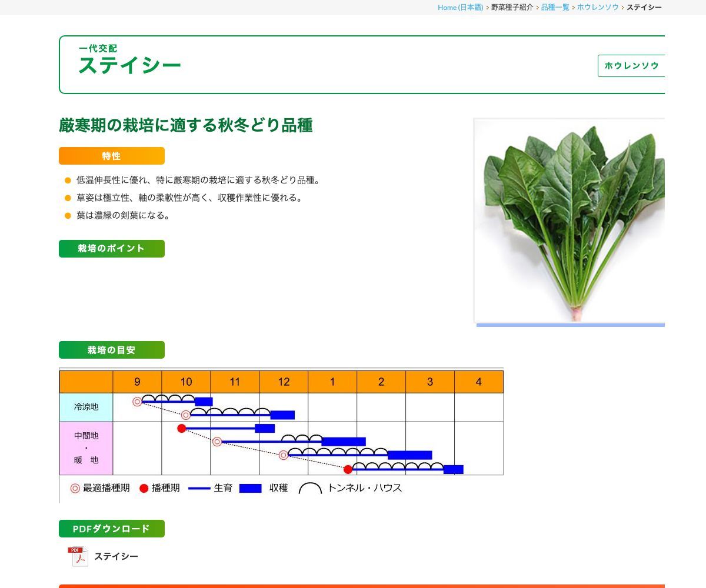Click red sowing dot in October column
This screenshot has height=588, width=706.
[x=182, y=428]
